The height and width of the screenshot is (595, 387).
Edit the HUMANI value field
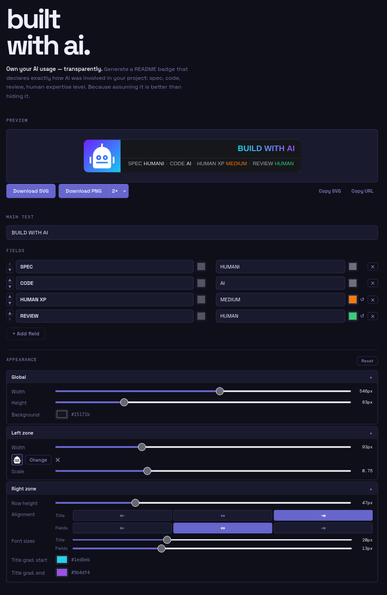coord(280,267)
